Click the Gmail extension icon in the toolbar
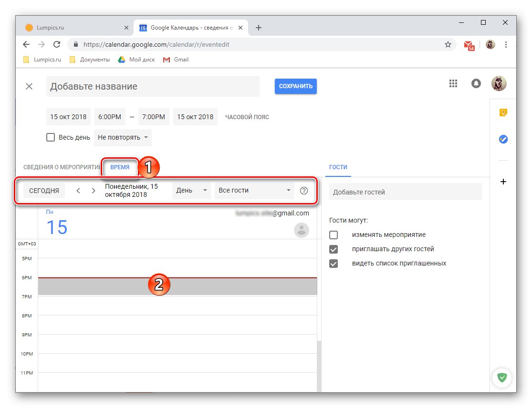 pyautogui.click(x=469, y=44)
